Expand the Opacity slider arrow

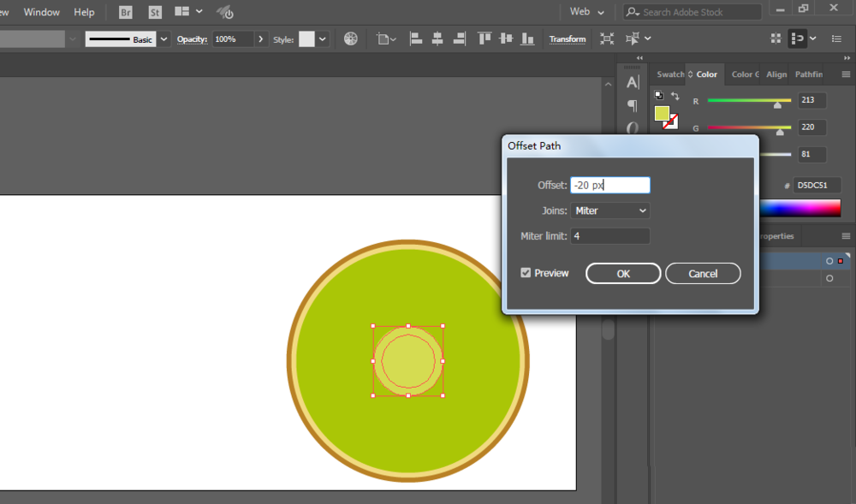pos(261,39)
